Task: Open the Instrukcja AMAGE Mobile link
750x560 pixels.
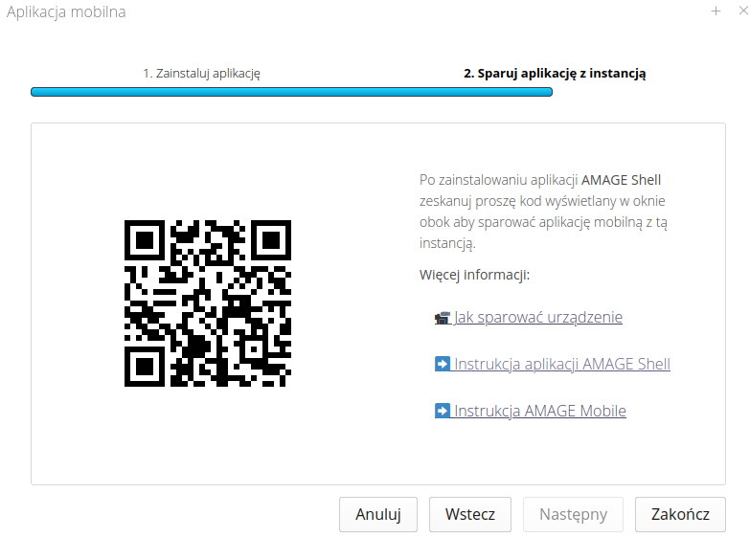Action: [x=540, y=412]
